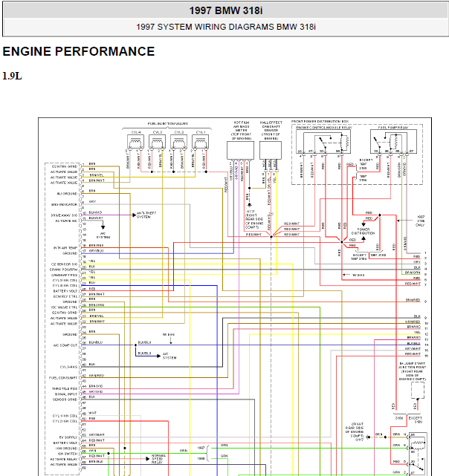Click the "BRN/ORN" wire color at pin 29
The image size is (449, 476).
pyautogui.click(x=97, y=305)
